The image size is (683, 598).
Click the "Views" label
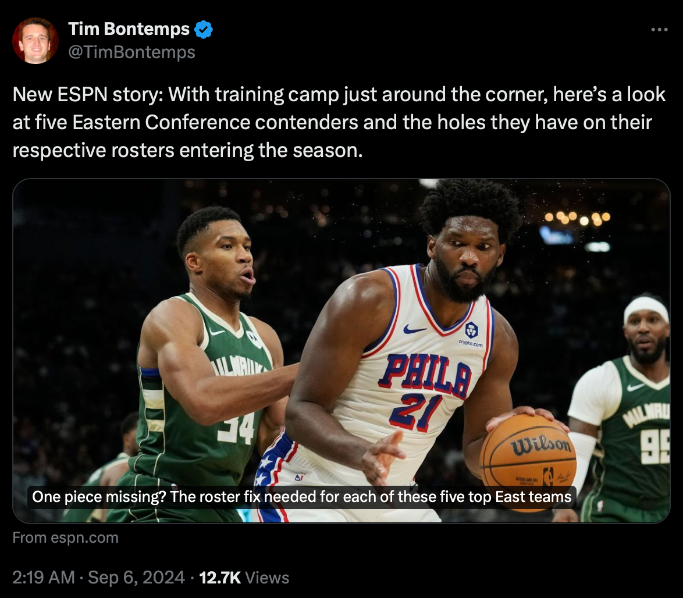[x=267, y=577]
